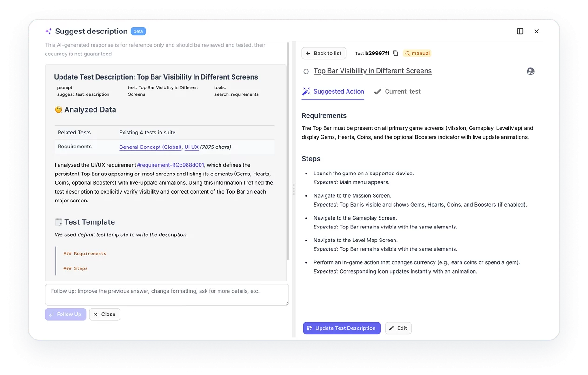Click the sparkle AI icon beside Suggest description
This screenshot has height=375, width=588.
[x=48, y=32]
